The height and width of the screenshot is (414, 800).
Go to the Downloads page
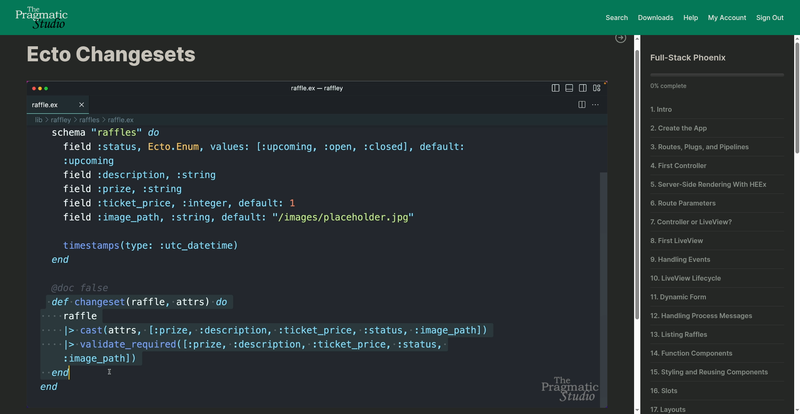pos(655,18)
